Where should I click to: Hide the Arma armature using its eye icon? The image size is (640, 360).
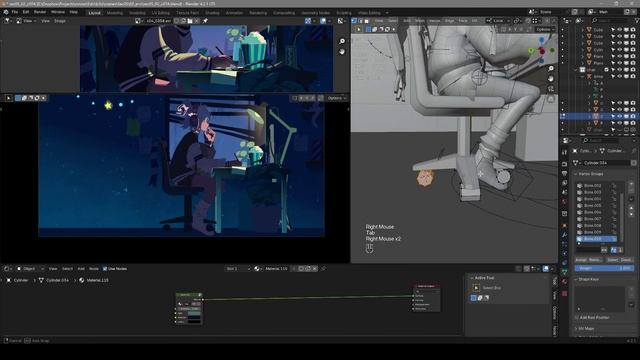click(620, 76)
